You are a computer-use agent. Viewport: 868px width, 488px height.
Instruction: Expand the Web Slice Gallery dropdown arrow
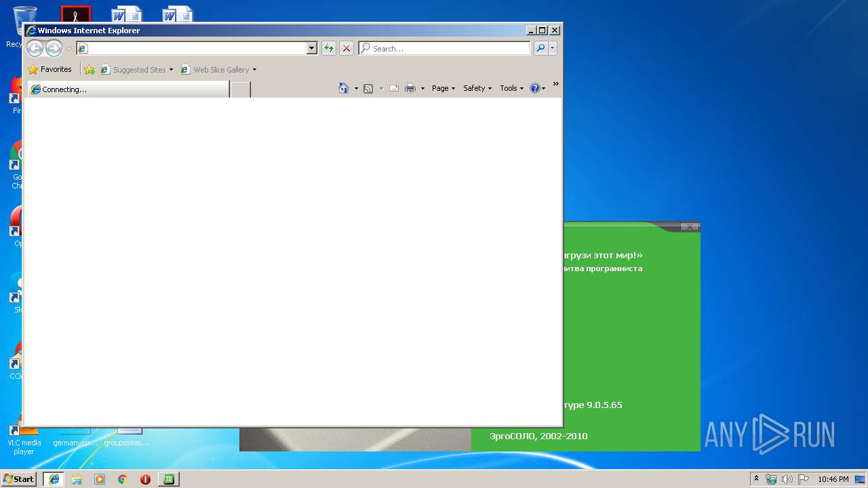(254, 70)
